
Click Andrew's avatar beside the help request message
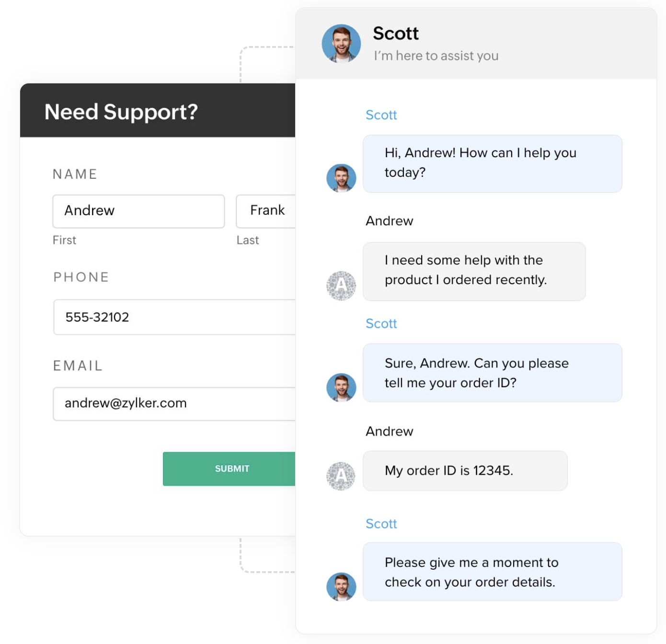341,286
